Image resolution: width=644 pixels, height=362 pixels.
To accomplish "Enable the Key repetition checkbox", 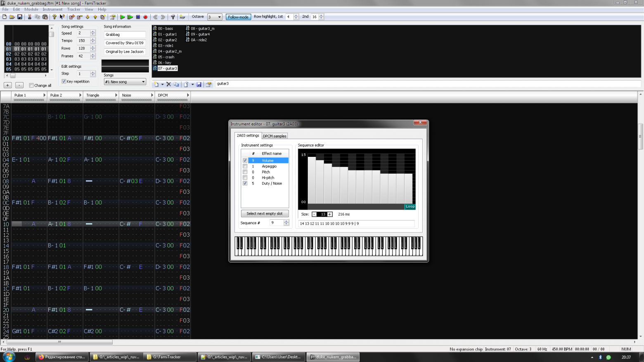I will point(63,81).
